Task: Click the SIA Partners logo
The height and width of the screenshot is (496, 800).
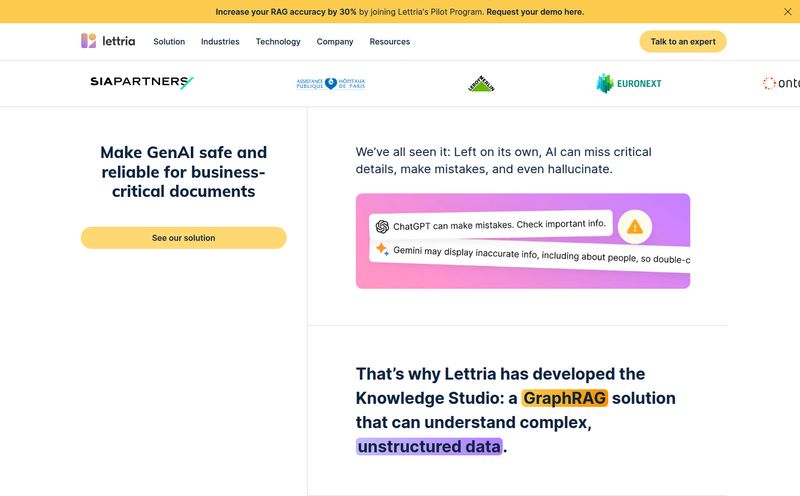Action: coord(142,82)
